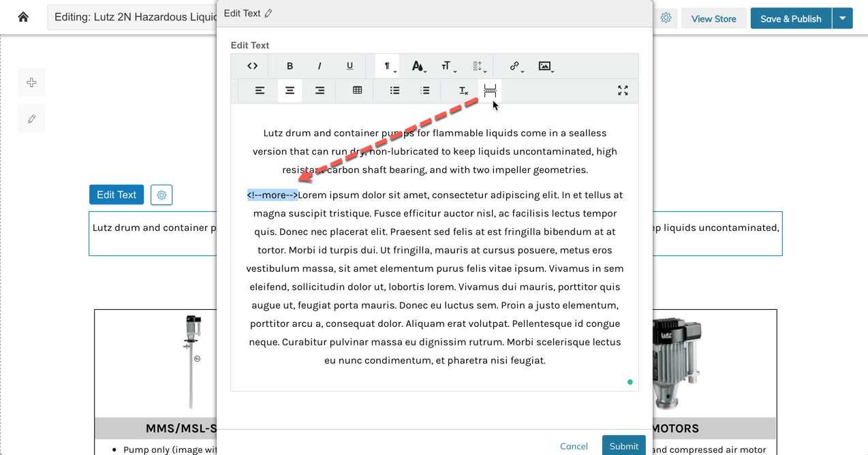Align text to the left
The height and width of the screenshot is (455, 868).
(260, 91)
